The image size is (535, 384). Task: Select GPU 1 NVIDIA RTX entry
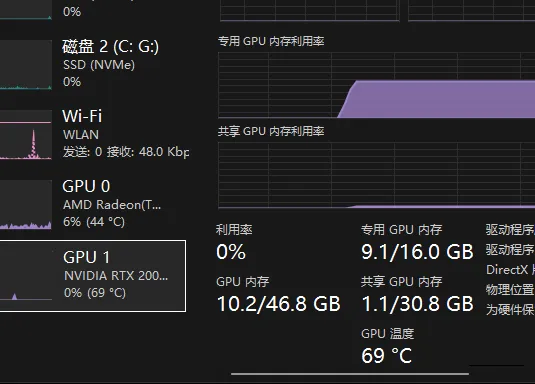92,276
